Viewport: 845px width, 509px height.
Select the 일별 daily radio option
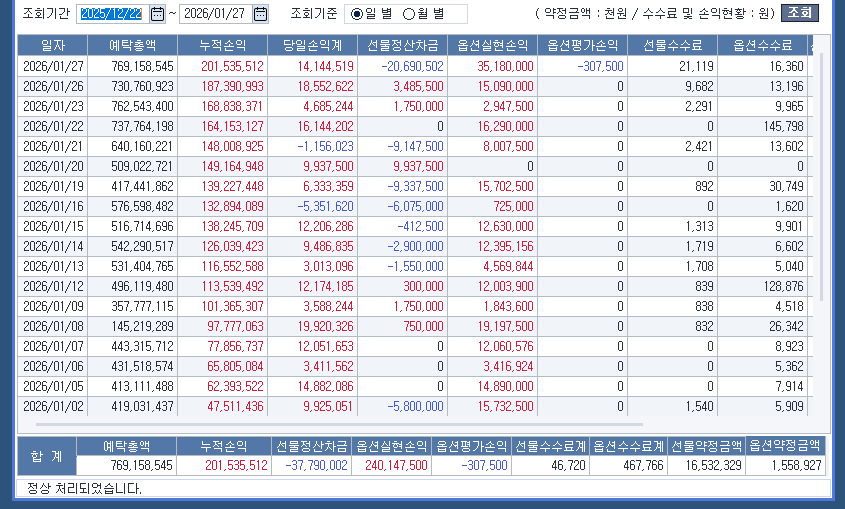[372, 13]
